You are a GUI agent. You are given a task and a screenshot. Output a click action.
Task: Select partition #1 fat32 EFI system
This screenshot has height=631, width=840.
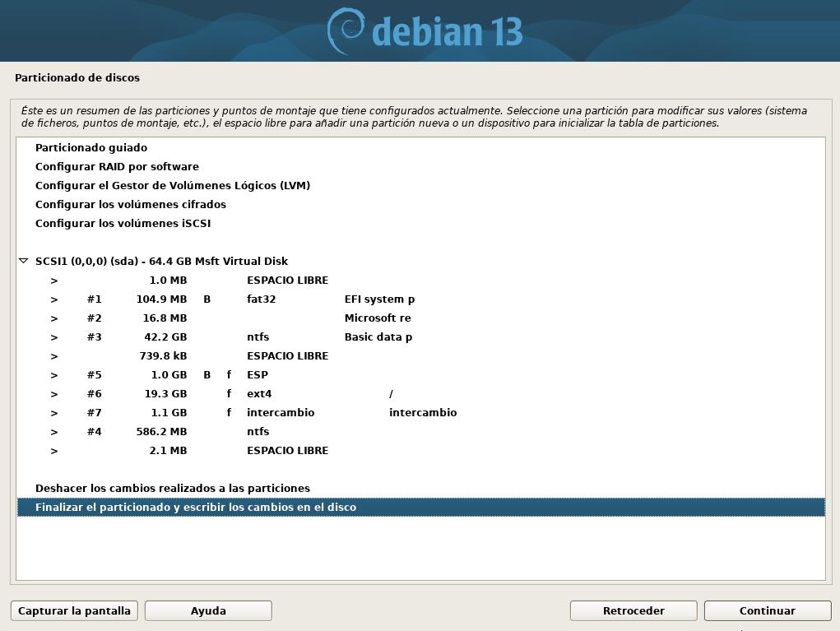tap(420, 299)
